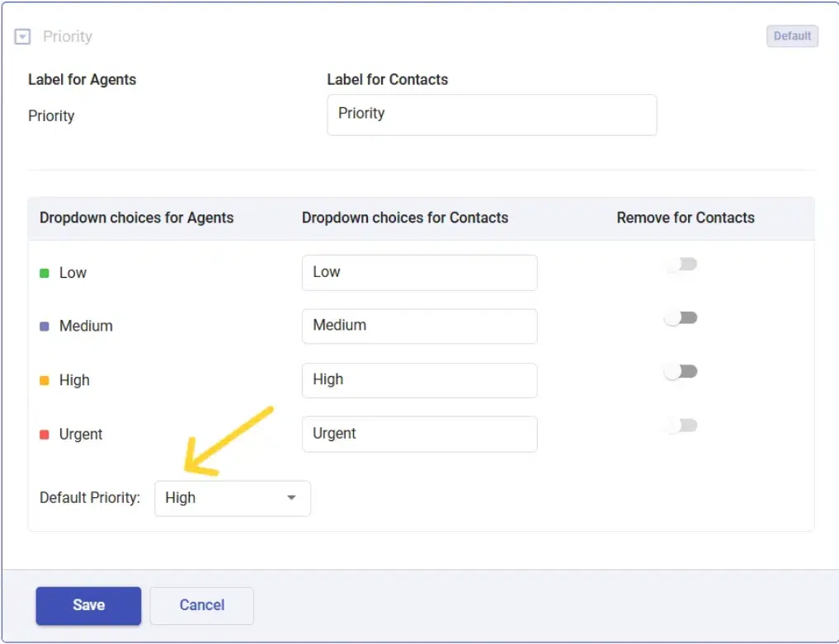Click the Low contact choice input
Screen dimensions: 839x644
point(419,273)
